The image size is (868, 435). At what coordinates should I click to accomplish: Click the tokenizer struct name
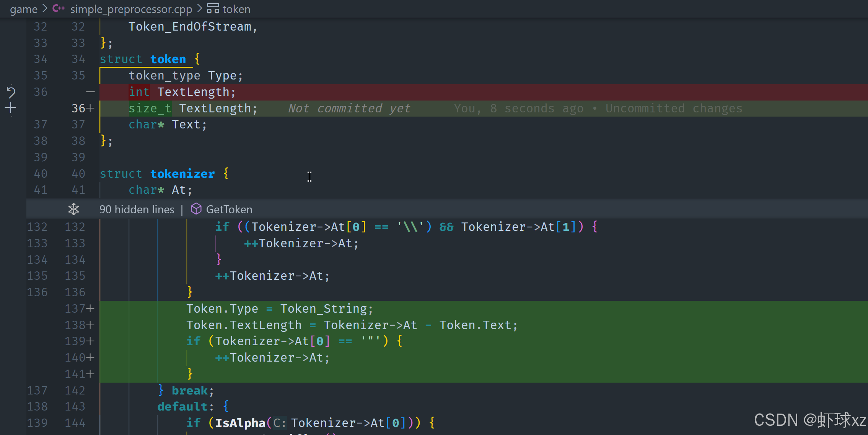182,174
